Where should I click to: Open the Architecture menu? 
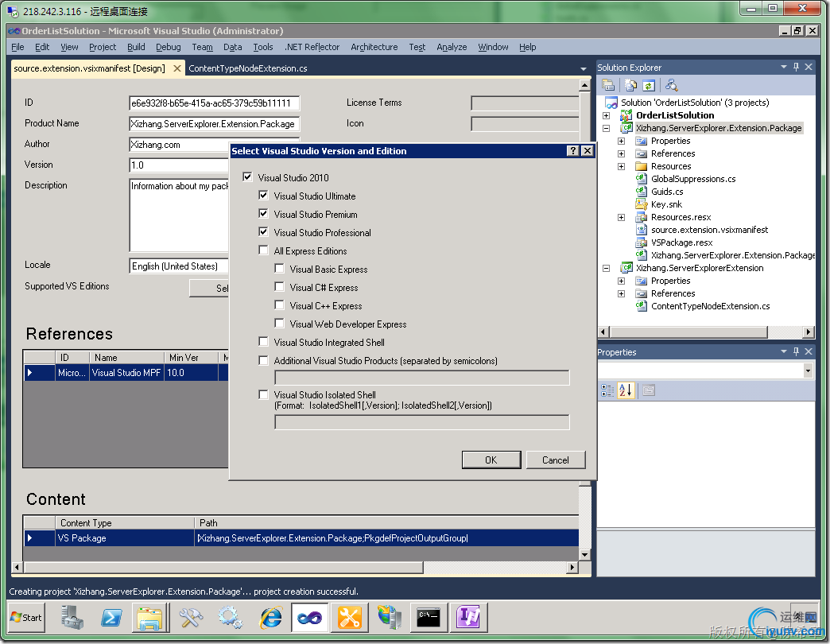(x=374, y=47)
